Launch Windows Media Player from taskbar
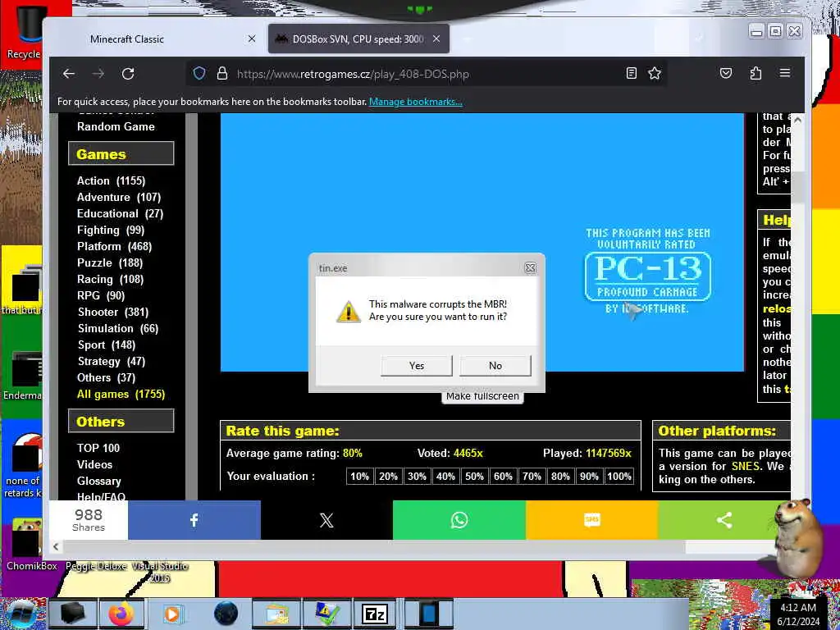This screenshot has width=840, height=630. [x=172, y=614]
